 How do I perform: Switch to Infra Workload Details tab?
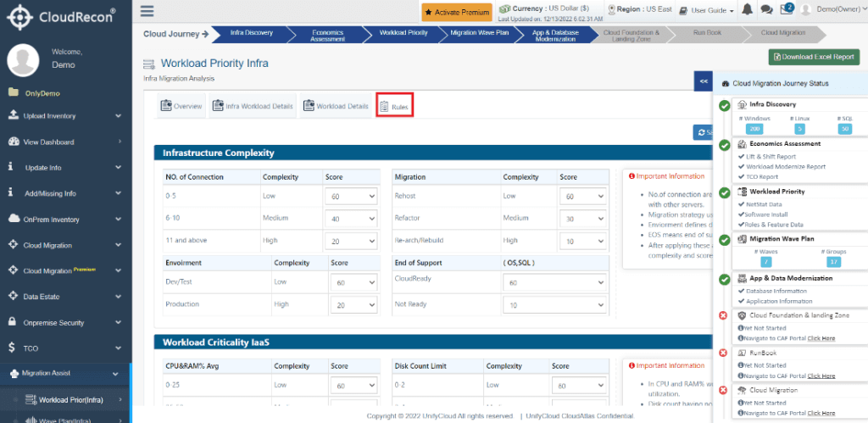(x=253, y=106)
